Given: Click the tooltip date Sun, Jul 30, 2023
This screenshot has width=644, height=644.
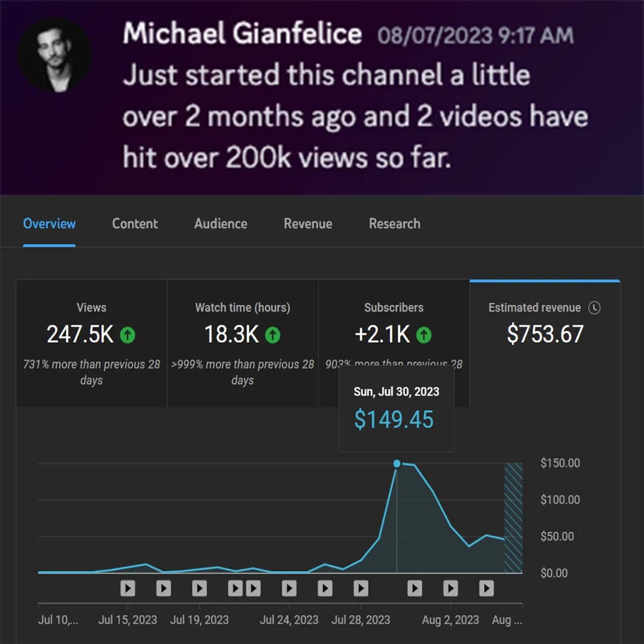Looking at the screenshot, I should pos(397,392).
